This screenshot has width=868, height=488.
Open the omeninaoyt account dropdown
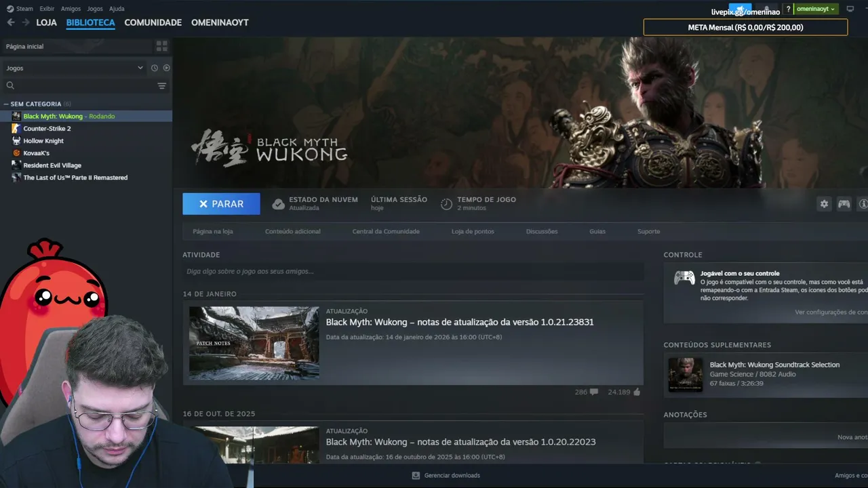[x=816, y=9]
